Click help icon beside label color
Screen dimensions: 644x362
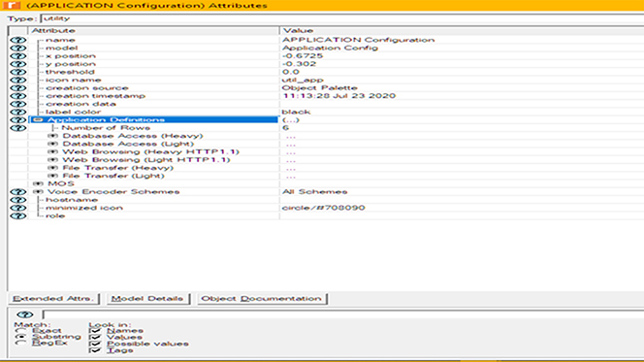(x=18, y=113)
